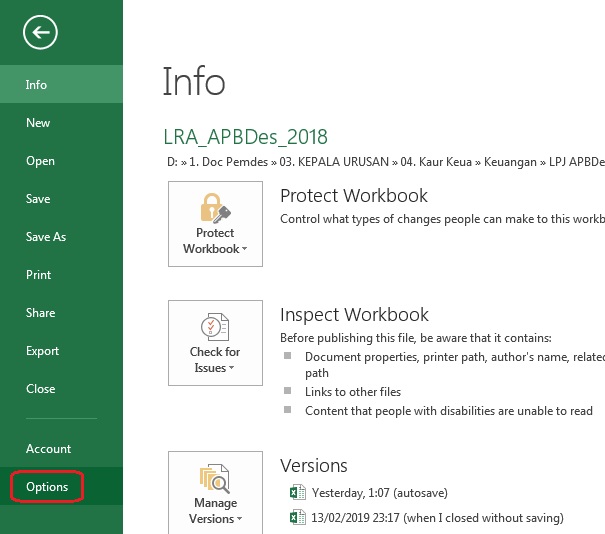Select Info in the backstage menu

point(61,84)
